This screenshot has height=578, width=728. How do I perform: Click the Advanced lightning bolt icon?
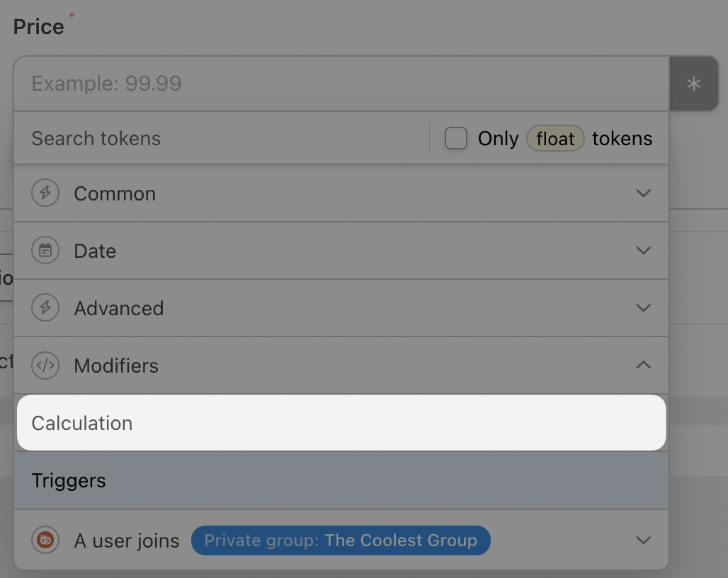pos(45,307)
